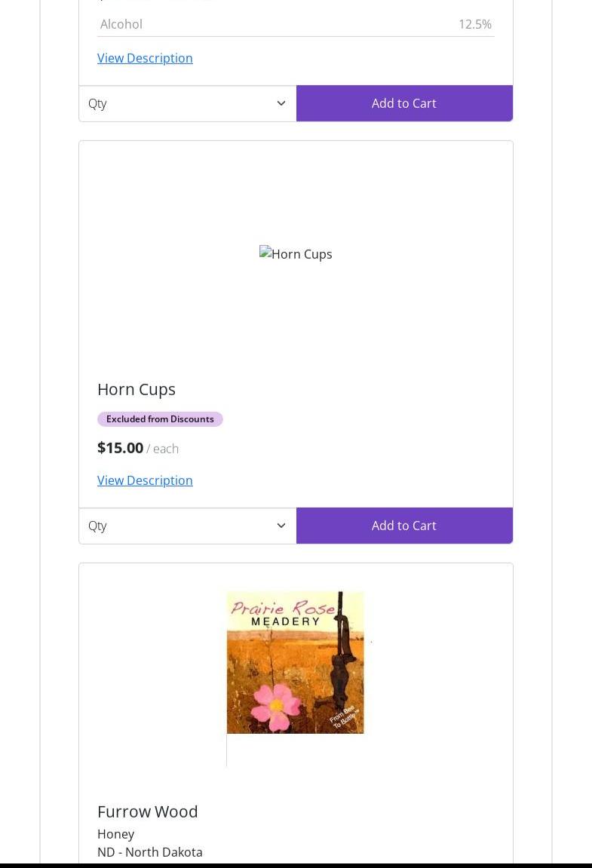Add Horn Cups to the cart
Viewport: 592px width, 868px height.
(404, 526)
